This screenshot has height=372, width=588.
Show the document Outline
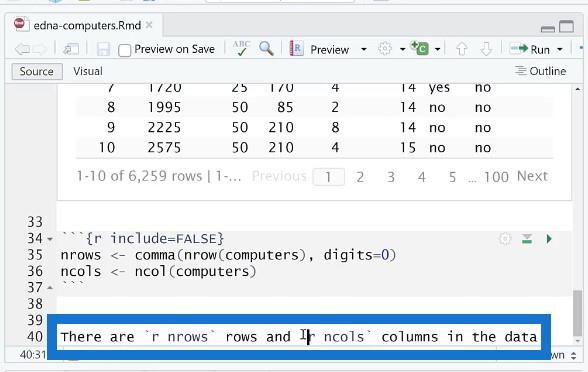point(540,71)
